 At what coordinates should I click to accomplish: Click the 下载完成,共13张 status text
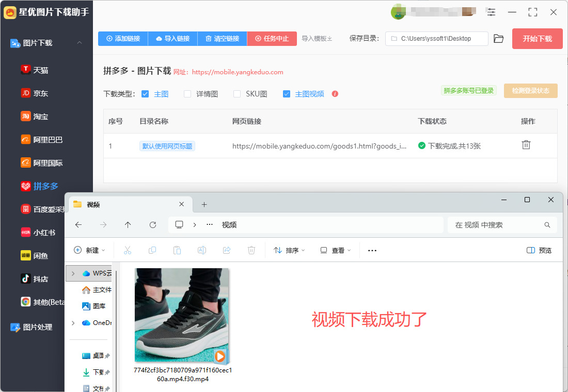tap(454, 146)
